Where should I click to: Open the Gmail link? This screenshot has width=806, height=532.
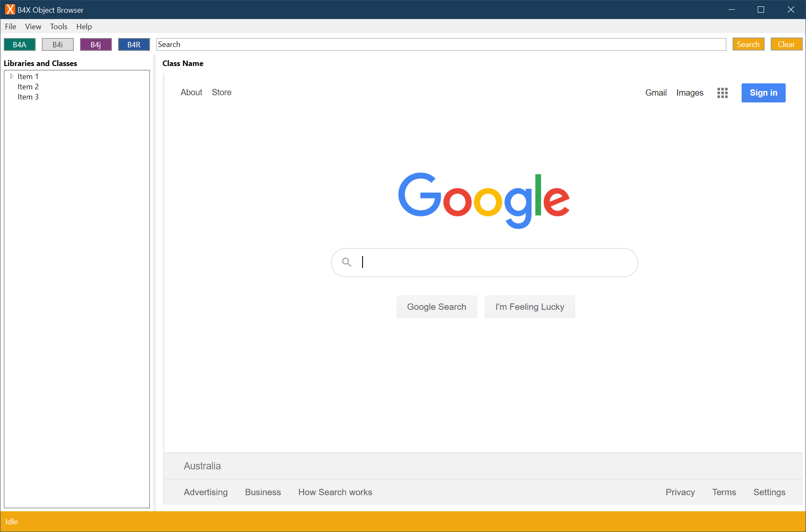point(656,93)
